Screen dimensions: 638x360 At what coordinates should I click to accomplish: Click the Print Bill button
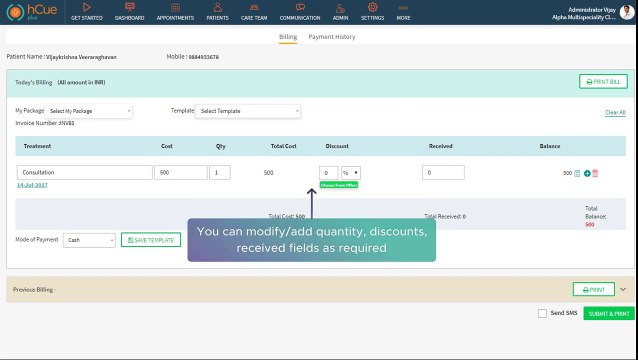click(x=603, y=82)
